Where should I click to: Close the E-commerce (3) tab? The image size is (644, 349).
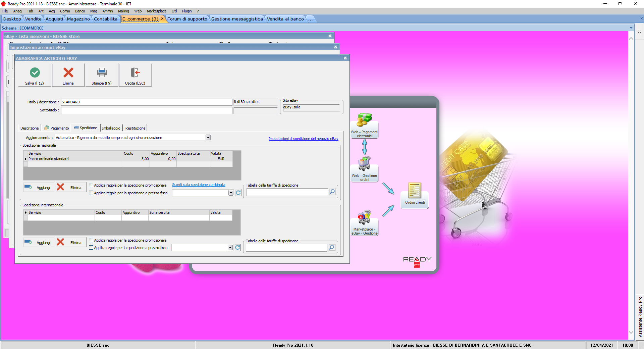click(x=162, y=19)
